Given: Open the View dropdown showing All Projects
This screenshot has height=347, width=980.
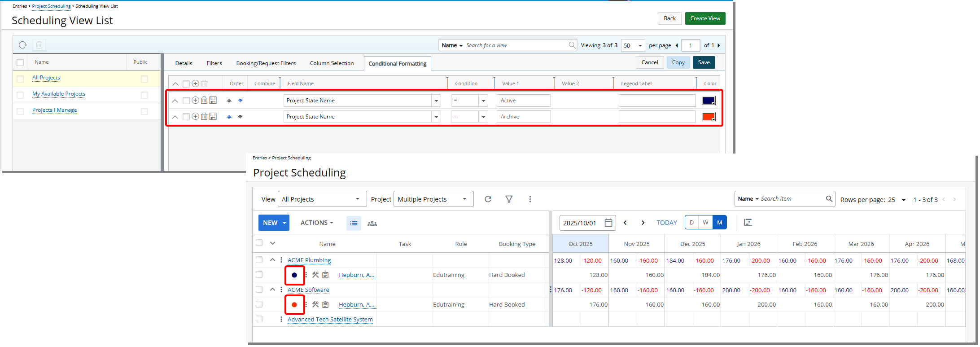Looking at the screenshot, I should [322, 199].
